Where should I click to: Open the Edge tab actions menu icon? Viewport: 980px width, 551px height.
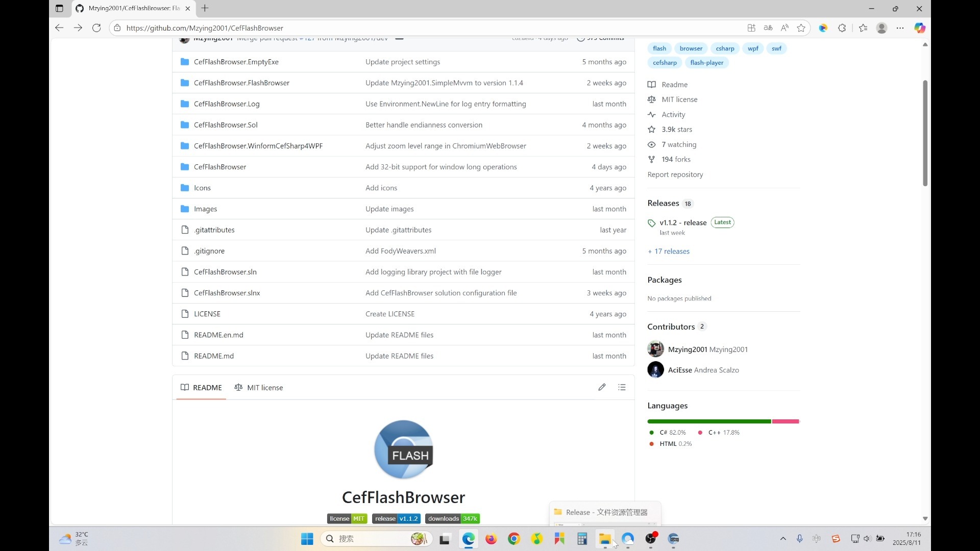(59, 8)
